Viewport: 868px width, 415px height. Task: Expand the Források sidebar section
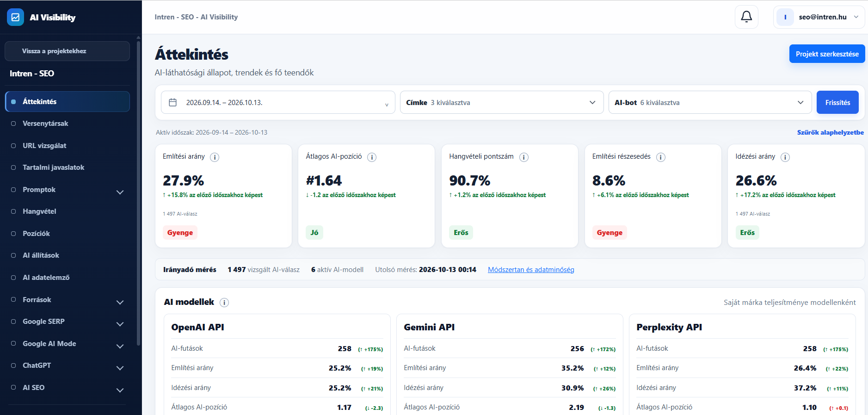[120, 302]
